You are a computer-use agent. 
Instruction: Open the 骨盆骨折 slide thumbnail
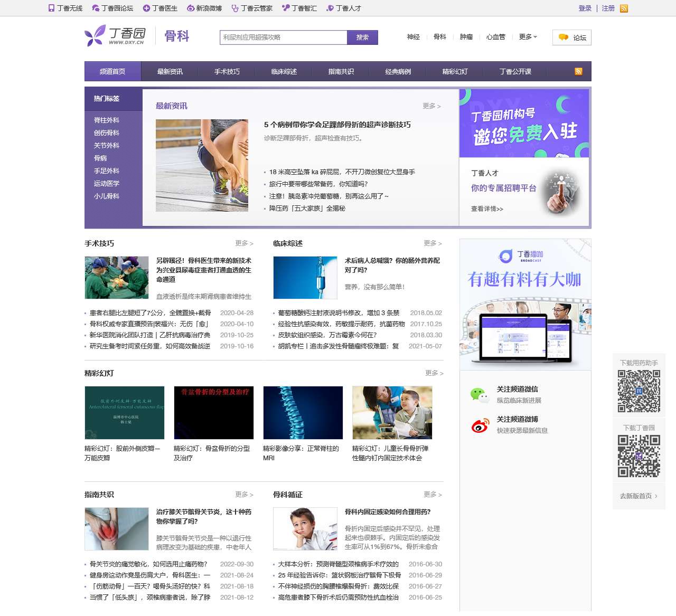pyautogui.click(x=214, y=412)
